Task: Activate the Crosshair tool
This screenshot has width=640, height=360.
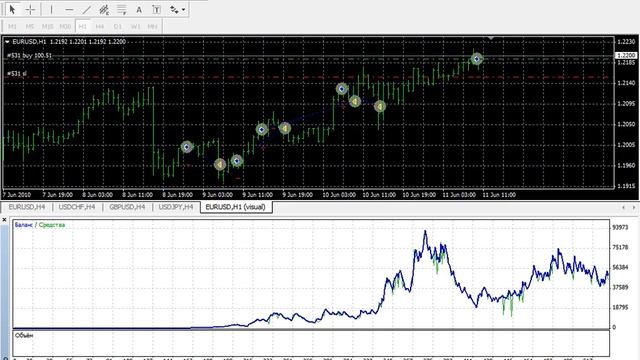Action: point(30,9)
